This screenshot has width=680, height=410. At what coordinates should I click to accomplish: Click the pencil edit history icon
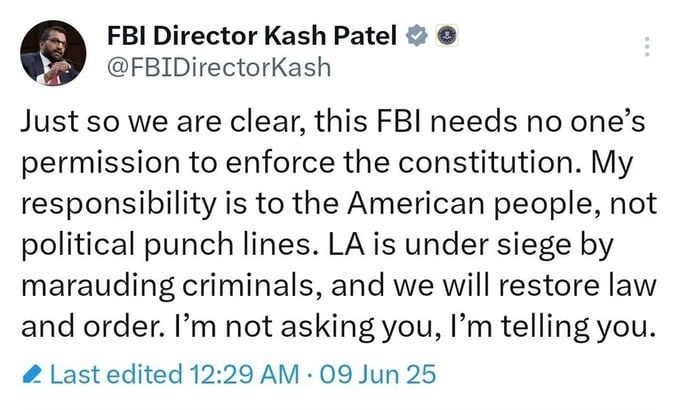[x=32, y=375]
